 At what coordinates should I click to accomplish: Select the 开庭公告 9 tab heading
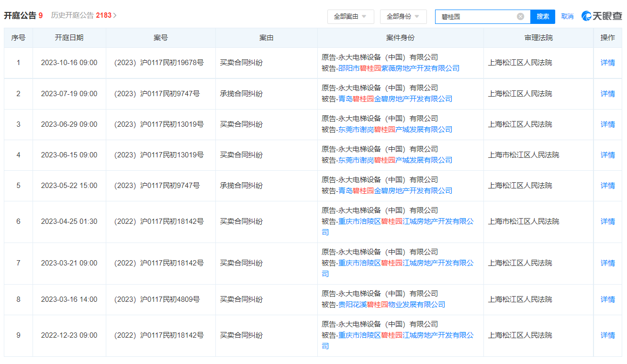tap(23, 15)
